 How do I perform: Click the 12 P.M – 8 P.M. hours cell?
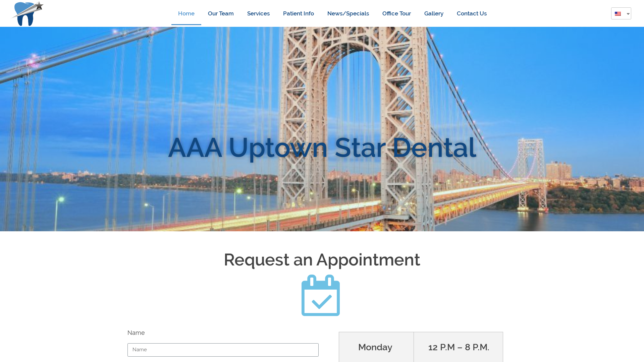pyautogui.click(x=459, y=347)
